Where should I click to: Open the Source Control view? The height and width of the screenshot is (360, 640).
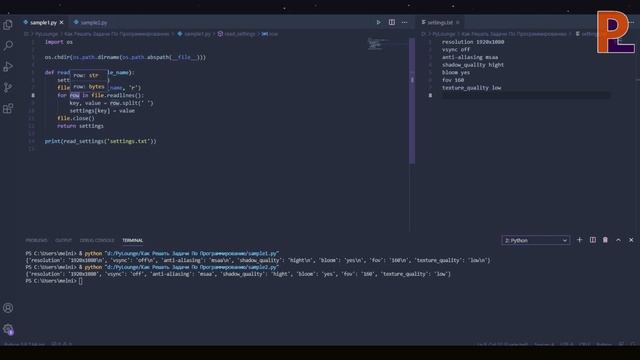pos(8,87)
